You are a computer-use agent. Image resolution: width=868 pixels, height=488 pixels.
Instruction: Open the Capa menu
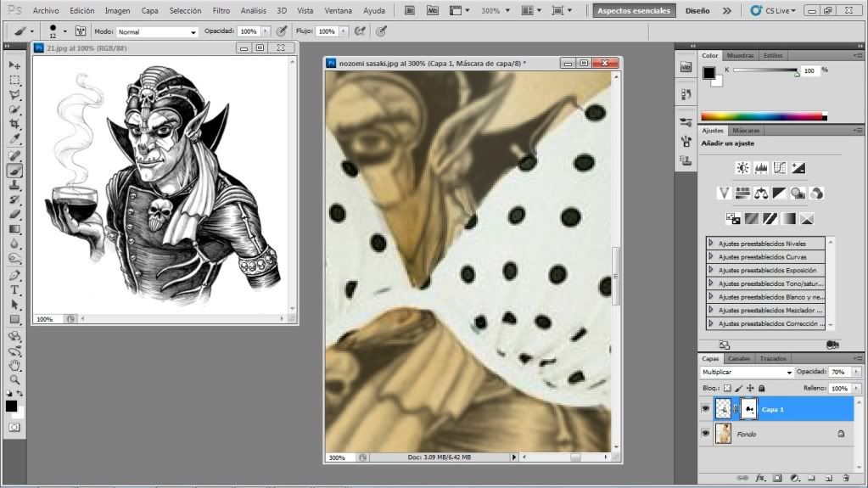[x=149, y=10]
